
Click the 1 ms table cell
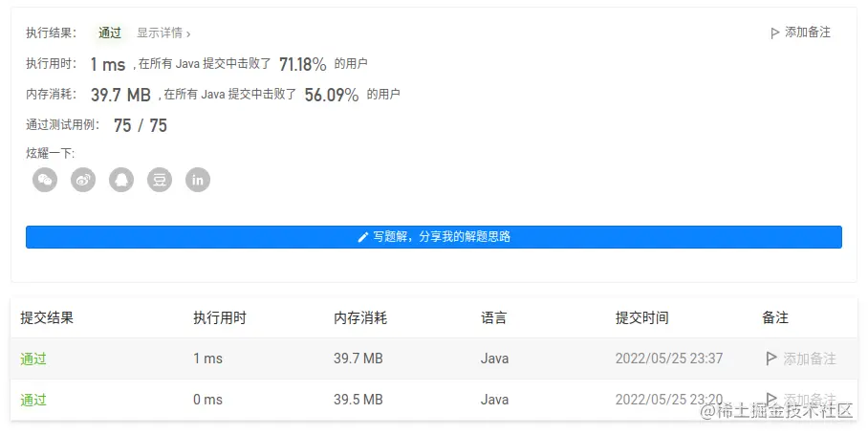pos(207,359)
